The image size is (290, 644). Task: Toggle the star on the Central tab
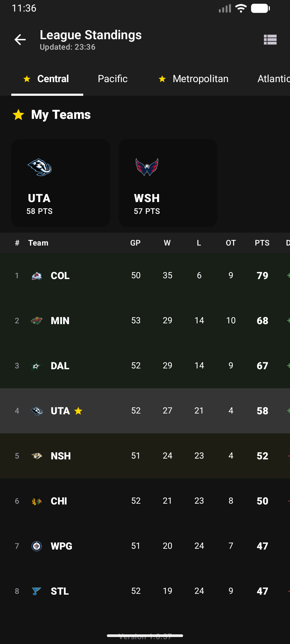[x=27, y=79]
